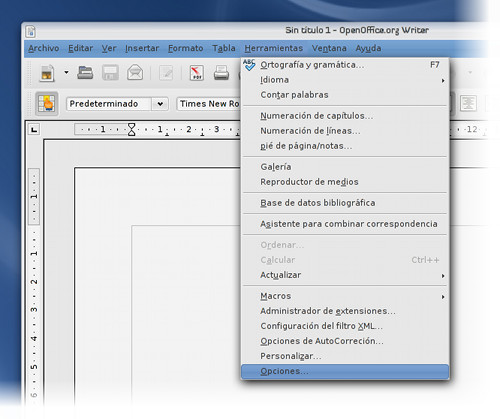Click the spellcheck icon beside Ortografía y gramática
500x419 pixels.
[249, 65]
